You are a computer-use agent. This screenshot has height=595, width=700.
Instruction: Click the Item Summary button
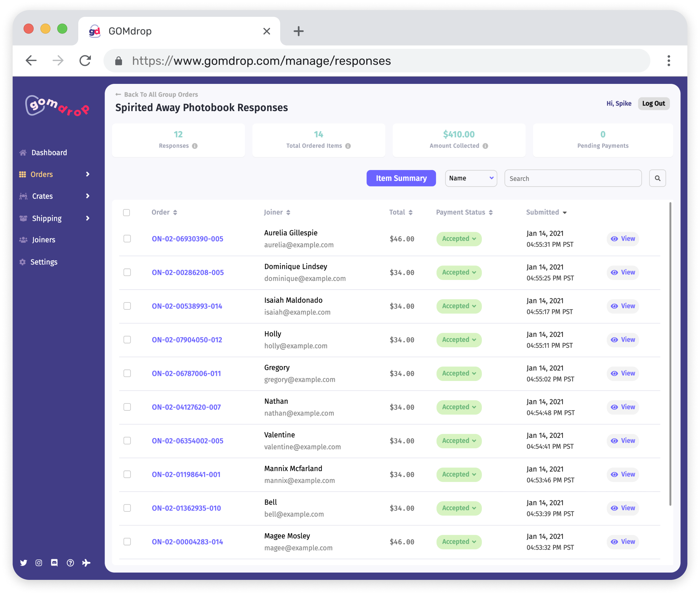point(401,178)
